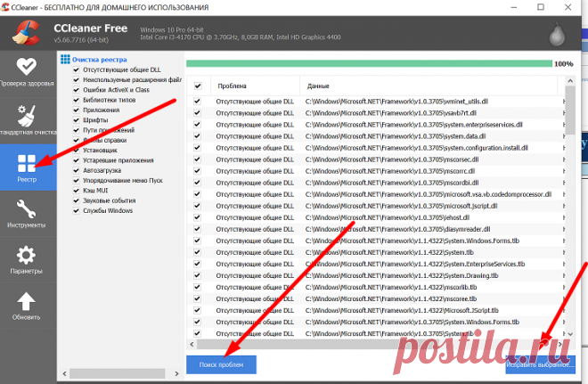Select the Звуковые события list entry

coord(110,200)
